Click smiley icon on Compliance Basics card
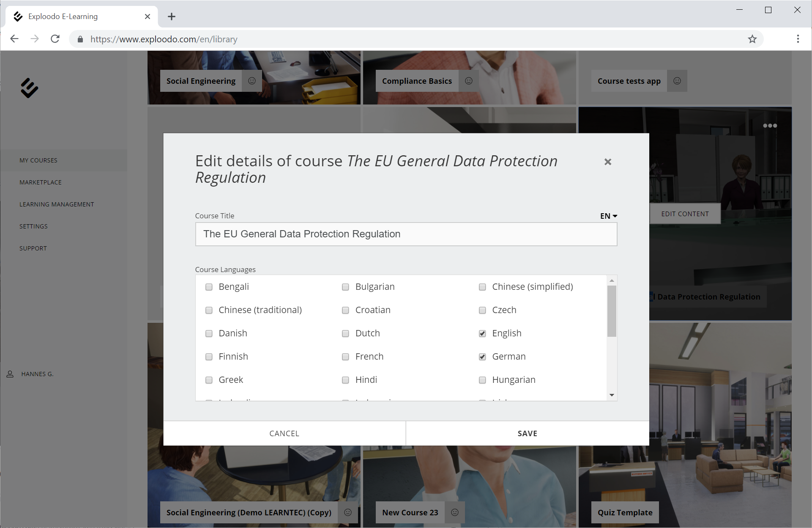 (468, 81)
